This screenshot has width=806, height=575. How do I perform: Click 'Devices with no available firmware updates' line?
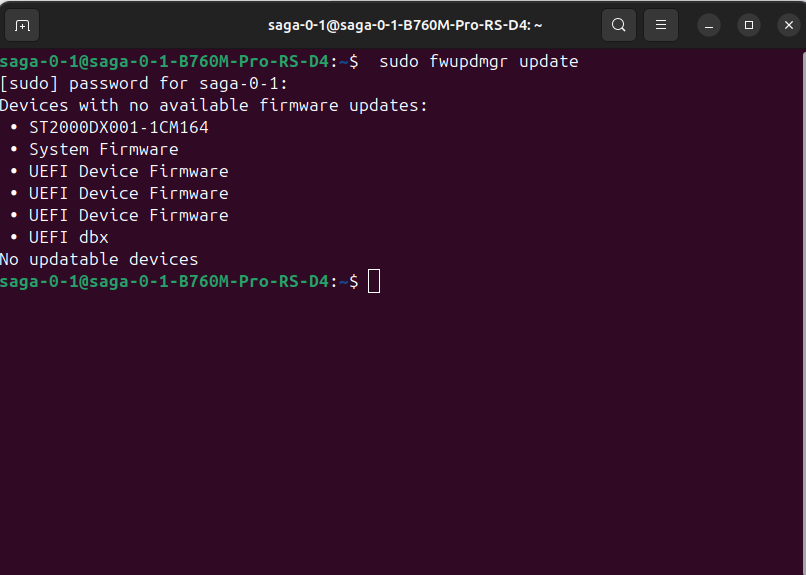click(x=214, y=106)
